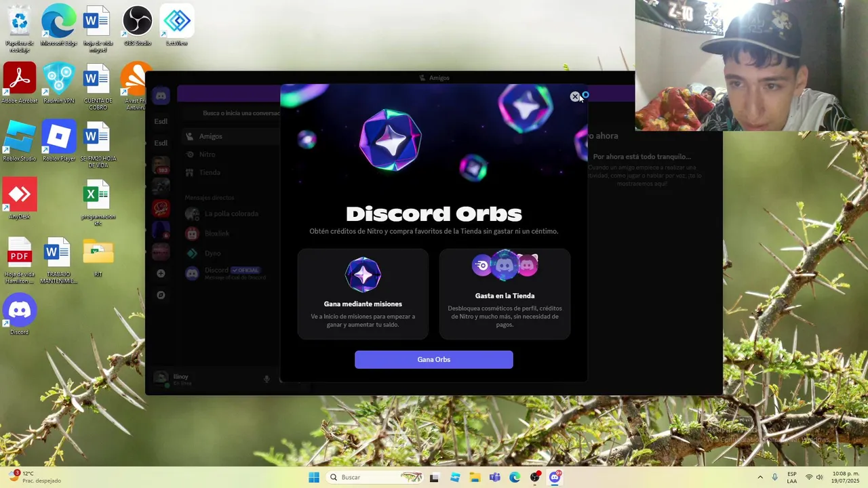Open weather widget 12°C Prác. despejado
Image resolution: width=868 pixels, height=488 pixels.
(35, 477)
